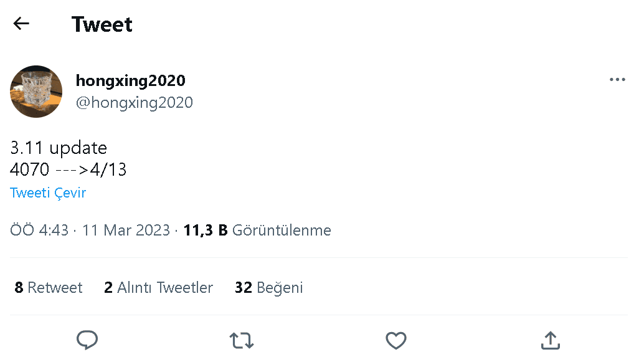Favorite the tweet by tapping the heart
Image resolution: width=644 pixels, height=362 pixels.
click(395, 340)
